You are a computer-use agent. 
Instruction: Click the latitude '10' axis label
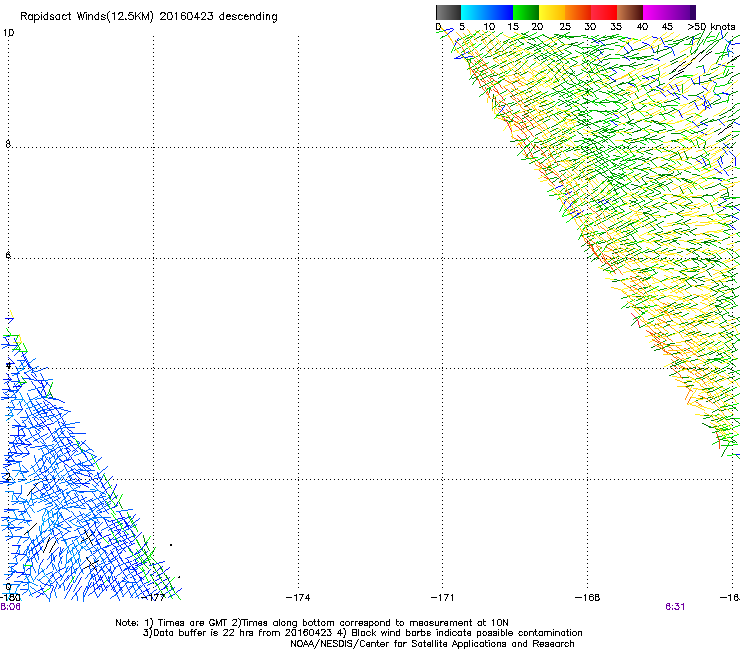[x=8, y=33]
